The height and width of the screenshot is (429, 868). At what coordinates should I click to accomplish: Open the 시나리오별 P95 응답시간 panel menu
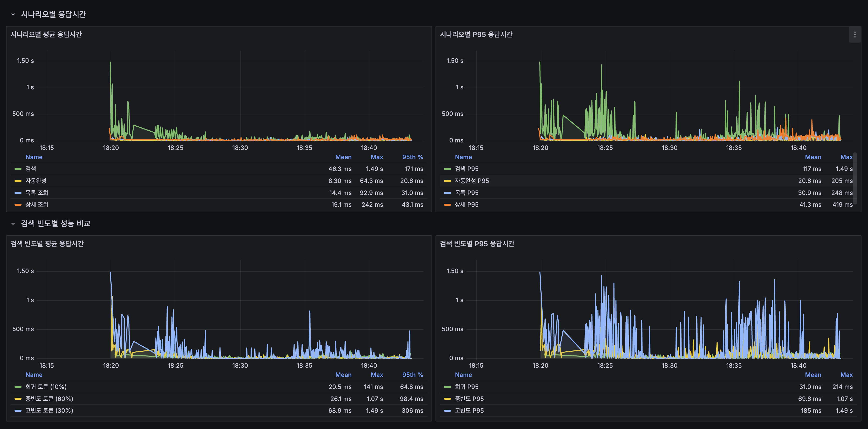(854, 35)
